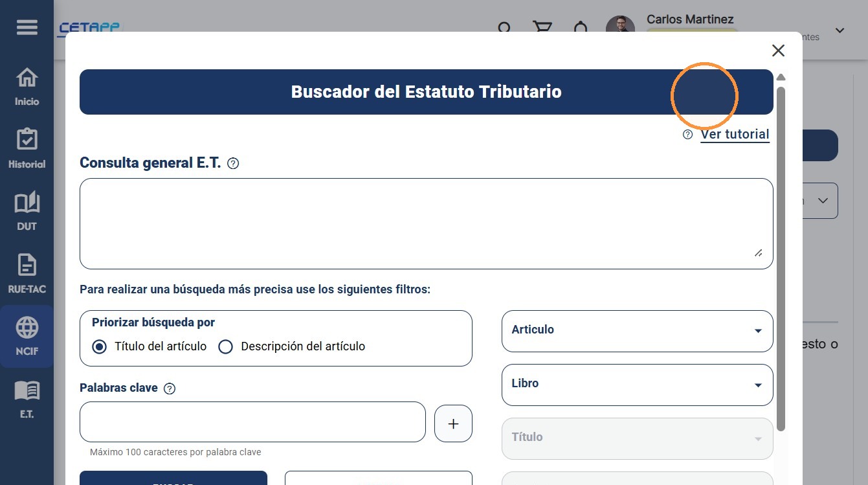Open the search icon in the header
The height and width of the screenshot is (485, 868).
504,29
